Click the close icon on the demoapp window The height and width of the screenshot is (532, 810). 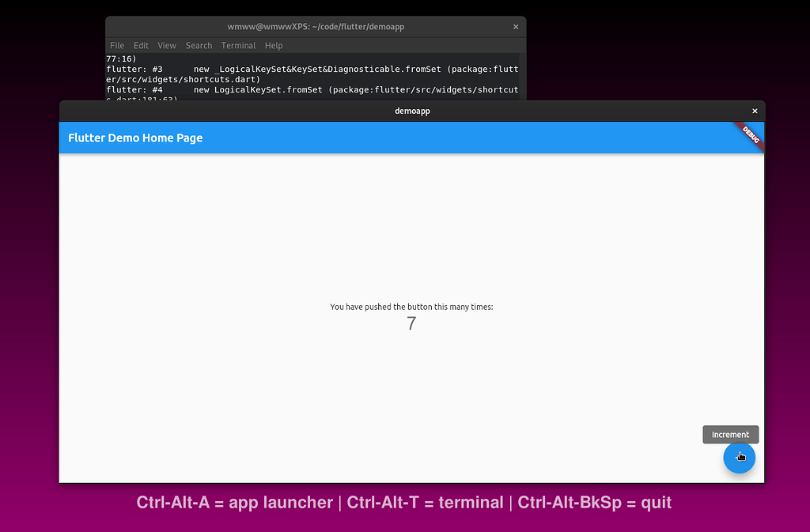point(754,111)
